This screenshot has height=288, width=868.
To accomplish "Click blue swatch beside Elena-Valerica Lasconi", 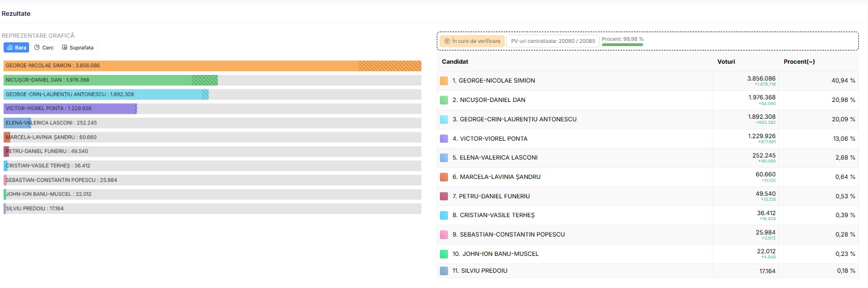I will (444, 158).
